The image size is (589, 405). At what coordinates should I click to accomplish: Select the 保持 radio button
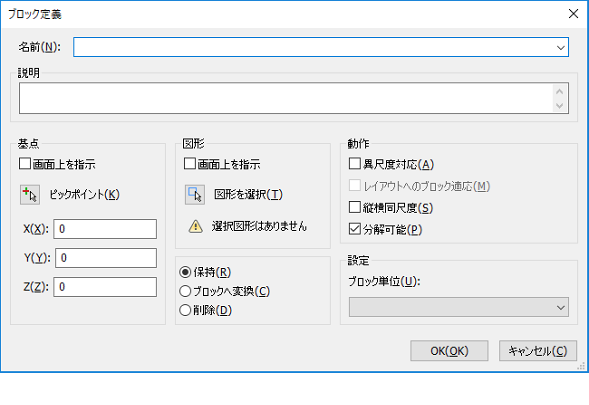(185, 272)
